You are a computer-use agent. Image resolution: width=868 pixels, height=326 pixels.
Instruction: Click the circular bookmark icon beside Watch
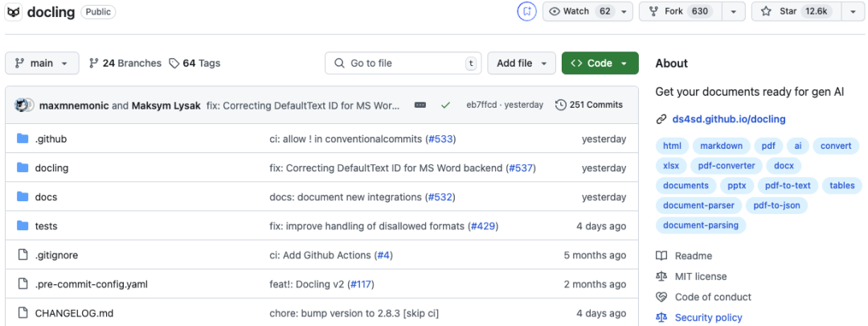pos(526,11)
